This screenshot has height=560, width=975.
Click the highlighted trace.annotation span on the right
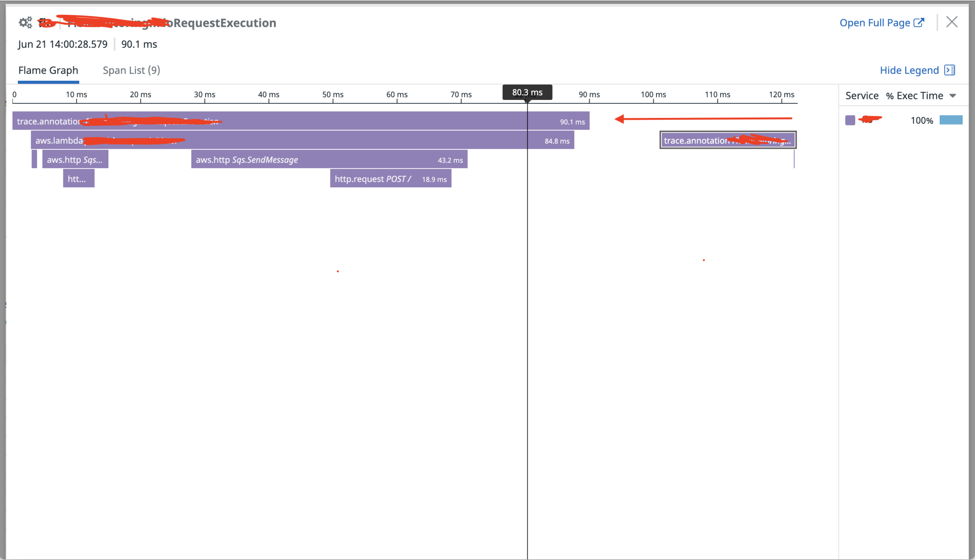[x=727, y=140]
